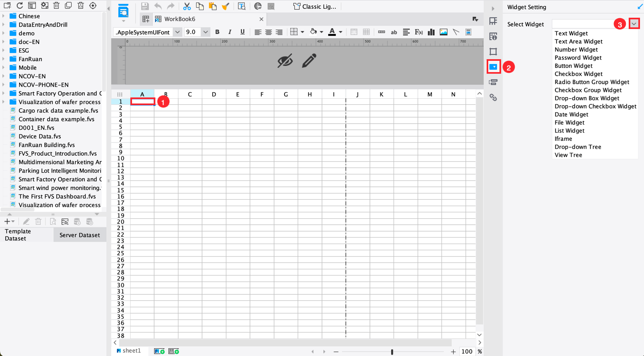Click the Paste clipboard icon
This screenshot has width=644, height=356.
[213, 6]
